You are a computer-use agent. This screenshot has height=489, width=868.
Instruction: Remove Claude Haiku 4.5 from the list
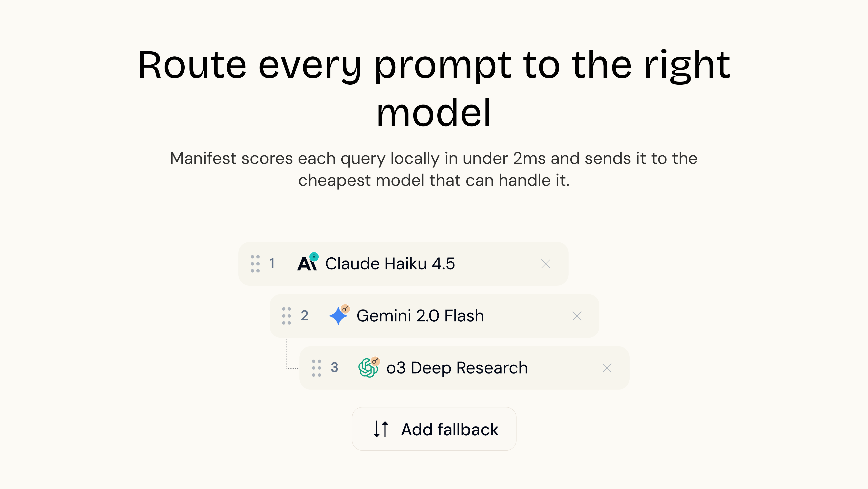[x=546, y=264]
